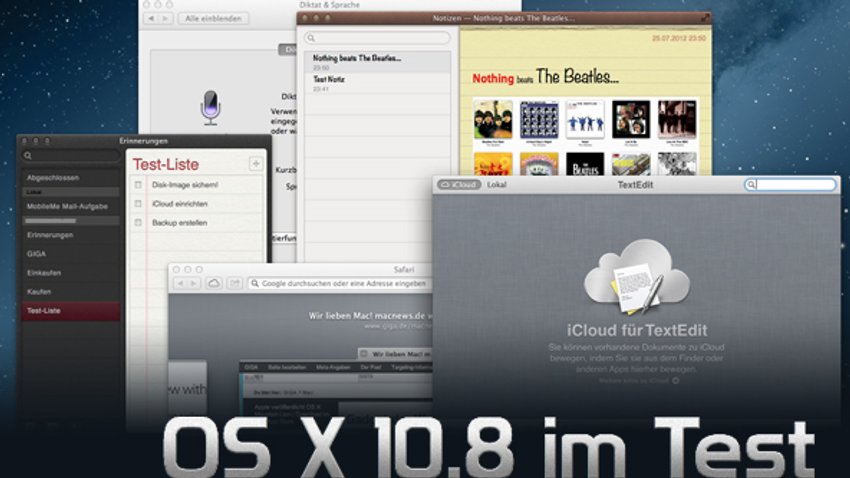This screenshot has height=478, width=850.
Task: Click the iCloud TextEdit document cloud icon
Action: point(636,277)
